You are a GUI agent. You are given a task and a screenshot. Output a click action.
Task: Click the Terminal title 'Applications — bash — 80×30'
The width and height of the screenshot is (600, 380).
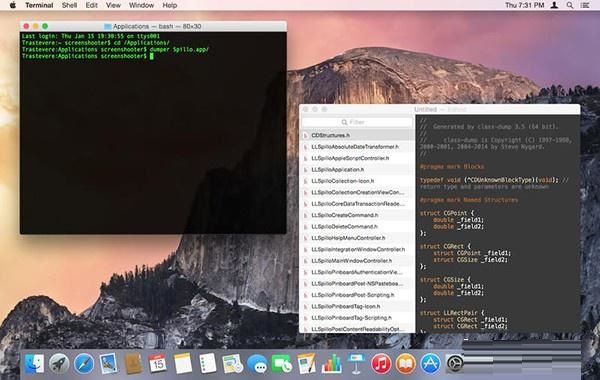(x=157, y=26)
